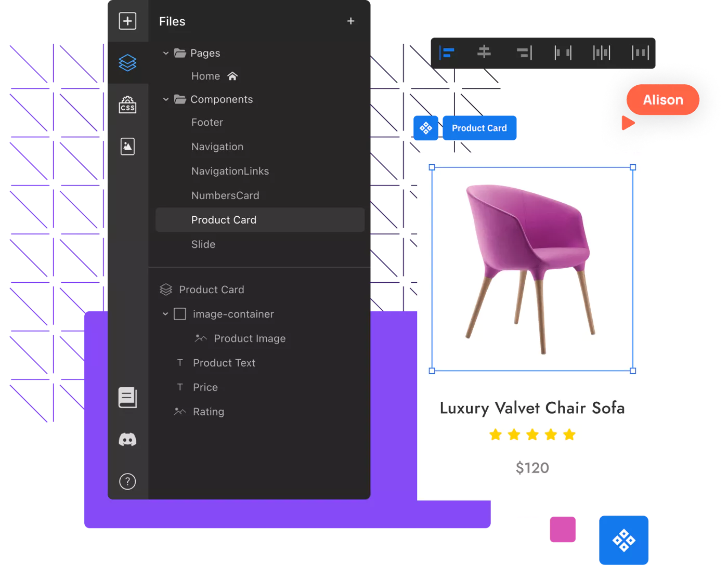This screenshot has width=728, height=565.
Task: Click the add element plus icon in sidebar
Action: [127, 21]
